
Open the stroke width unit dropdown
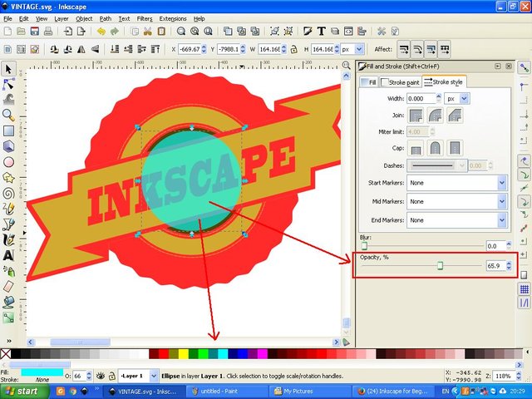pos(456,99)
